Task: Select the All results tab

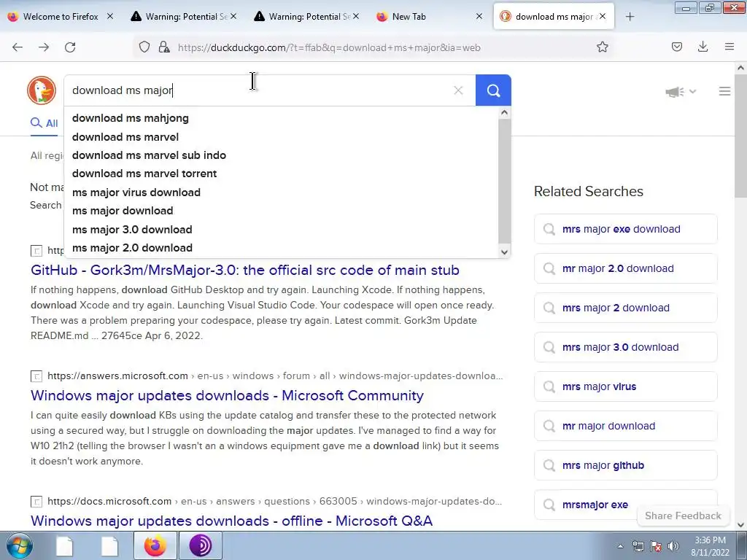Action: click(44, 123)
